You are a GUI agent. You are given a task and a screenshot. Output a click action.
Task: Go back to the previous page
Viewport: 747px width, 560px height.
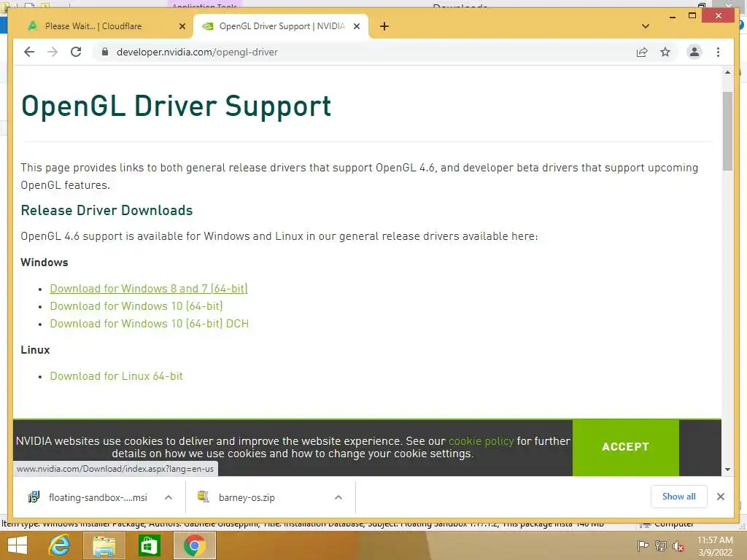(29, 52)
